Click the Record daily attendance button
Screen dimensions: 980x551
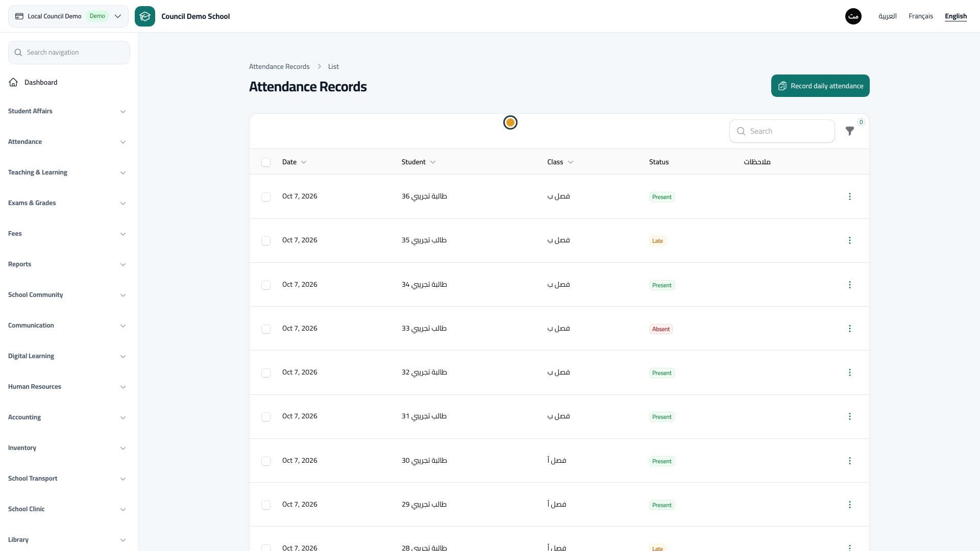point(820,86)
